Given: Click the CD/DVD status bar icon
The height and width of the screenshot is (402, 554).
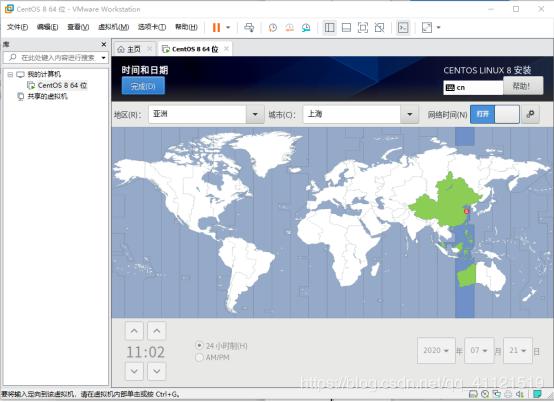Looking at the screenshot, I should tap(485, 394).
